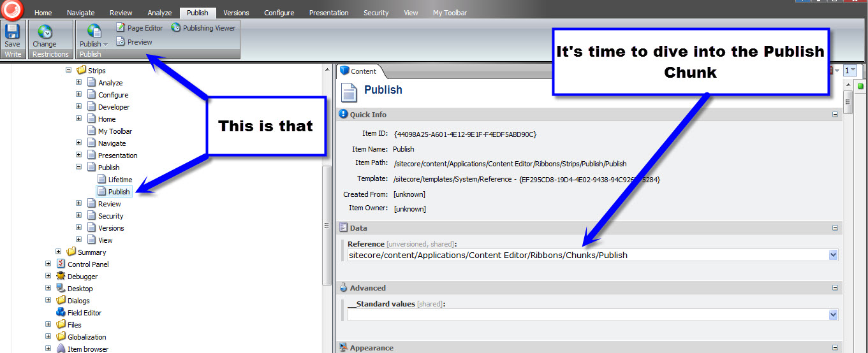The width and height of the screenshot is (868, 353).
Task: Collapse the Strips folder node
Action: point(68,71)
